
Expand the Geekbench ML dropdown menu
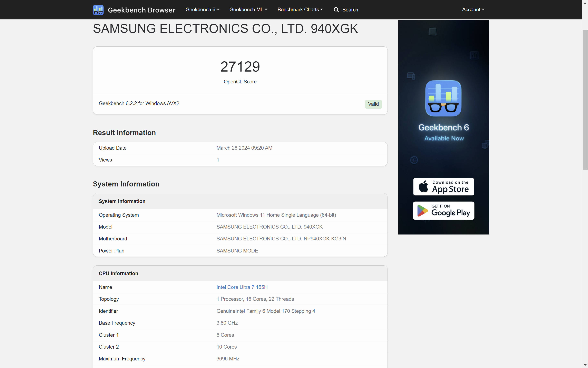[x=248, y=9]
